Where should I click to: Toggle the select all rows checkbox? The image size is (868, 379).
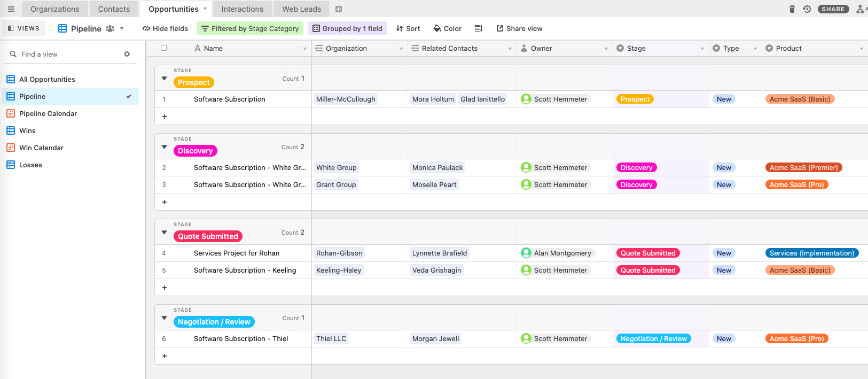tap(164, 48)
